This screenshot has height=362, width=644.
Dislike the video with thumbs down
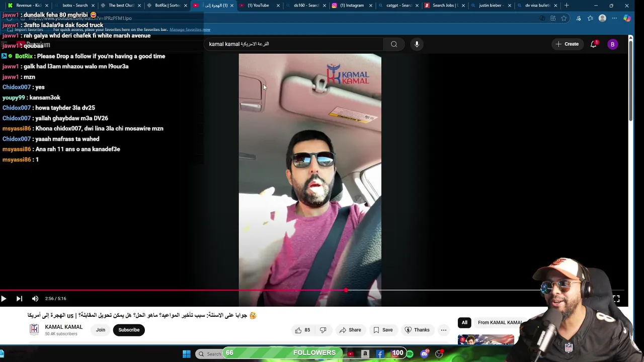click(323, 330)
